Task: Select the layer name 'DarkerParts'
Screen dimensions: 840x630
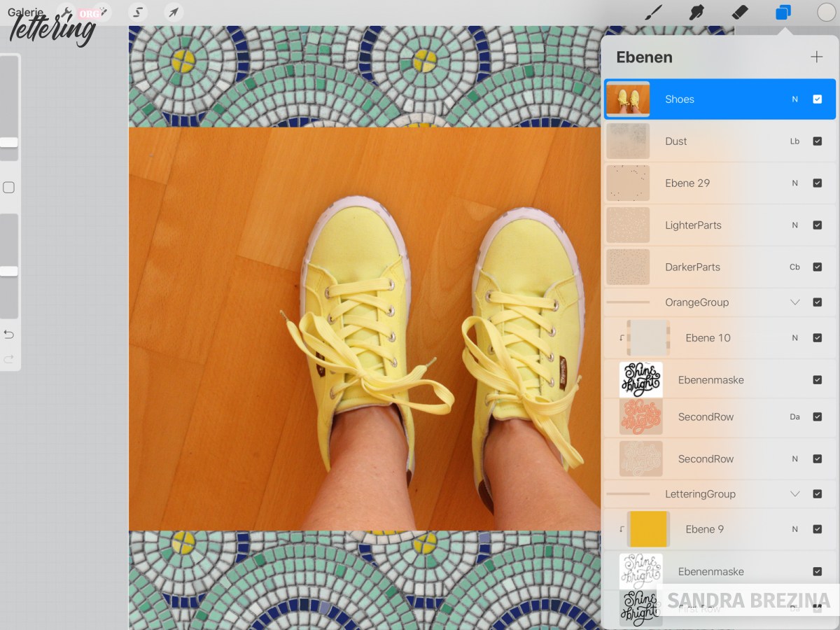Action: tap(692, 267)
